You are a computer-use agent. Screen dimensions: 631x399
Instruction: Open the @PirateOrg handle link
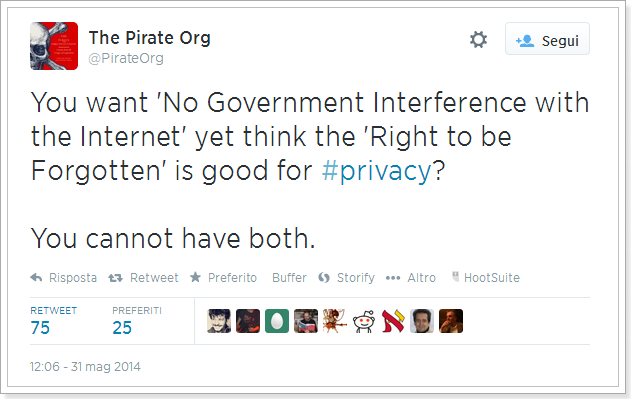point(126,58)
